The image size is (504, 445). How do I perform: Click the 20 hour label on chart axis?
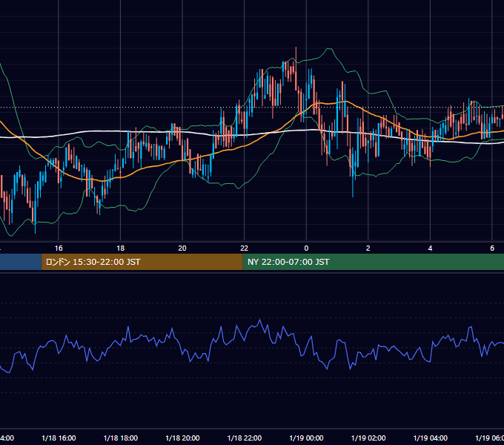[x=182, y=248]
